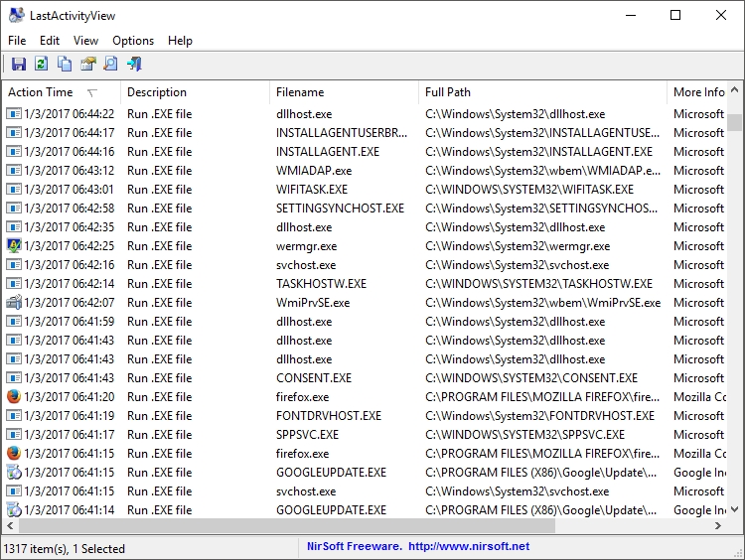Screen dimensions: 745x560
Task: Click the Find magnifier toolbar icon
Action: pos(110,64)
